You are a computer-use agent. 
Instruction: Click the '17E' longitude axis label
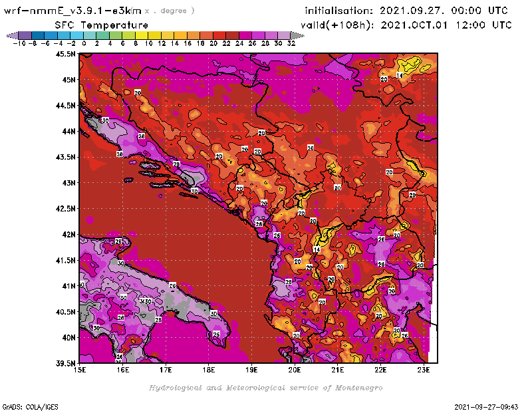166,370
